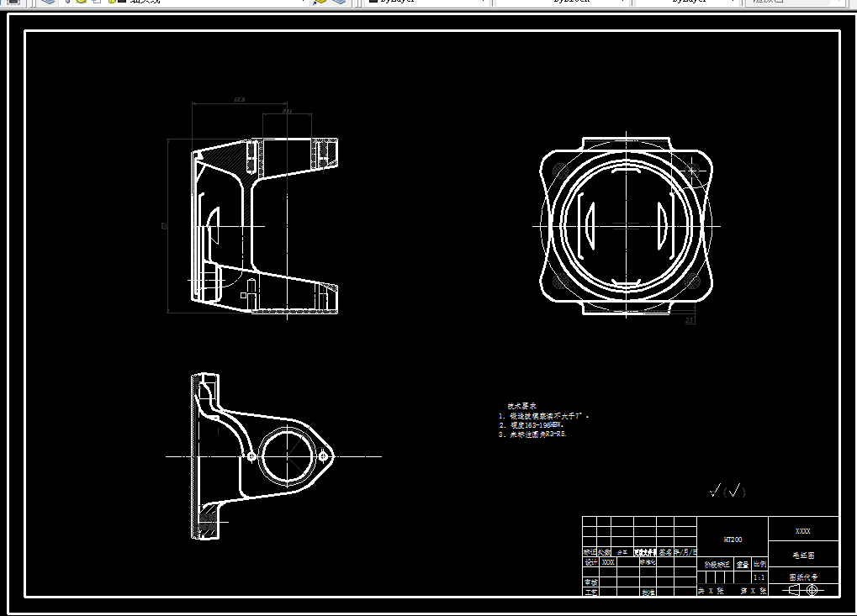Select the 设计 label in title block
This screenshot has width=857, height=616.
point(591,562)
